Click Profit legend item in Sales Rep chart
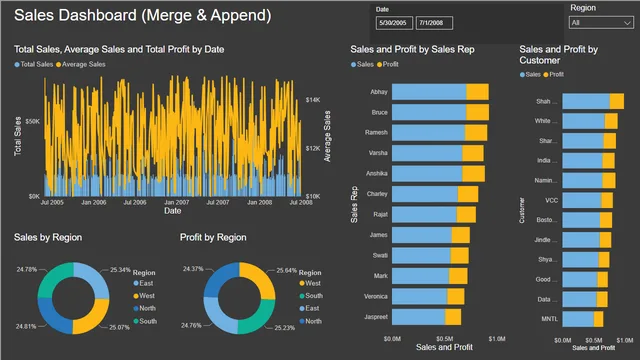The height and width of the screenshot is (360, 640). coord(388,64)
